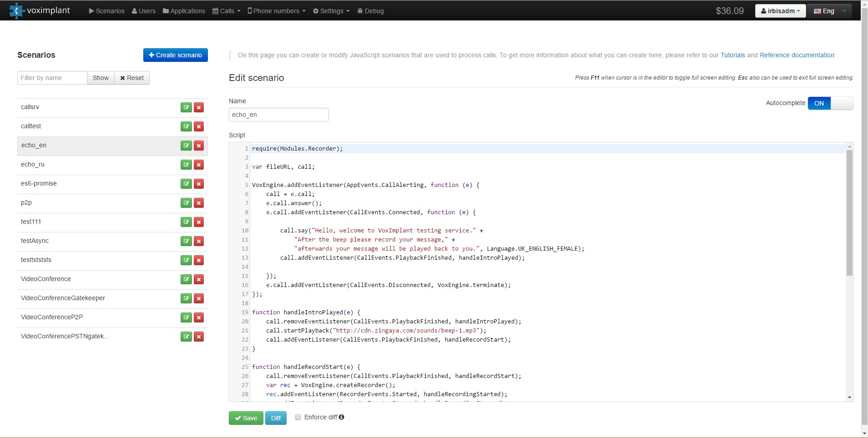Click the edit icon for echo_ru scenario
Viewport: 868px width, 438px height.
coord(186,165)
